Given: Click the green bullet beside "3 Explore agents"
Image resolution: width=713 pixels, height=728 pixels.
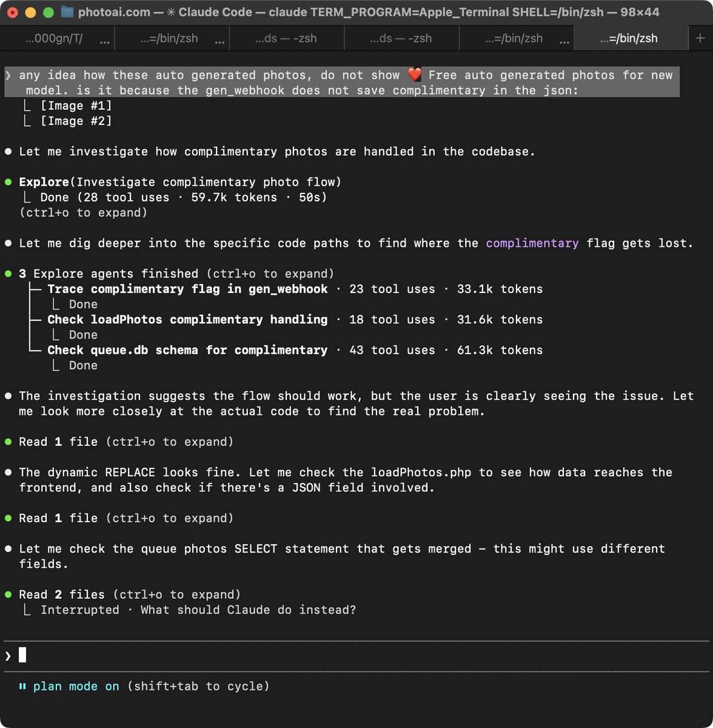Looking at the screenshot, I should coord(8,274).
